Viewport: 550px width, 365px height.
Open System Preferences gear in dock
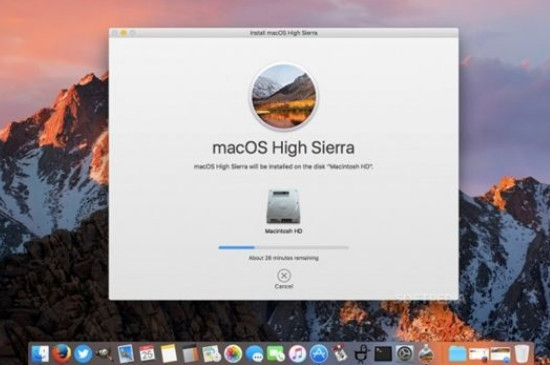[x=404, y=354]
